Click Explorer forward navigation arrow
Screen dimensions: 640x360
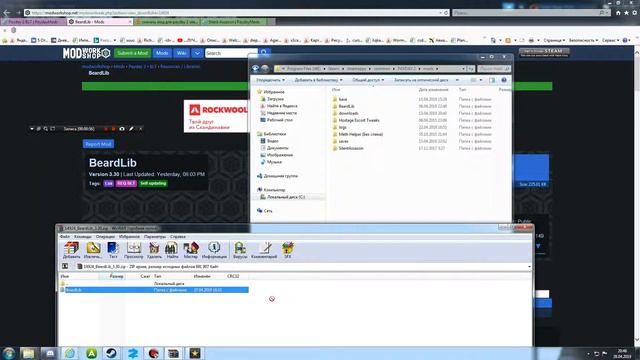tap(265, 69)
